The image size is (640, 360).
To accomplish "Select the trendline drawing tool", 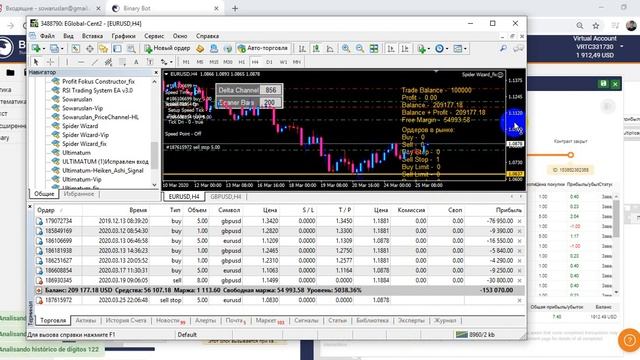I will pos(95,62).
